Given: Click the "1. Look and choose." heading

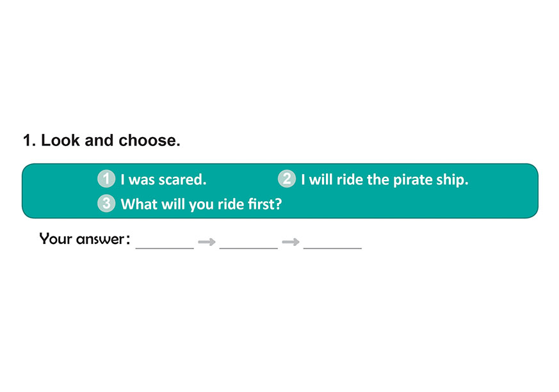Looking at the screenshot, I should [102, 141].
